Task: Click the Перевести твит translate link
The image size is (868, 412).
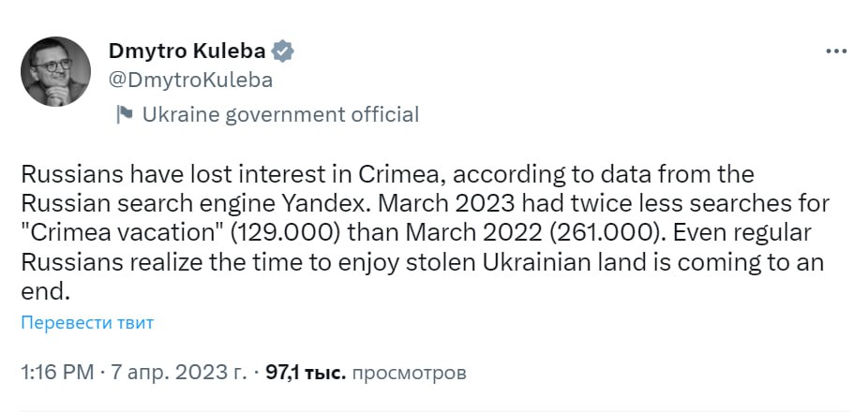Action: (x=86, y=323)
